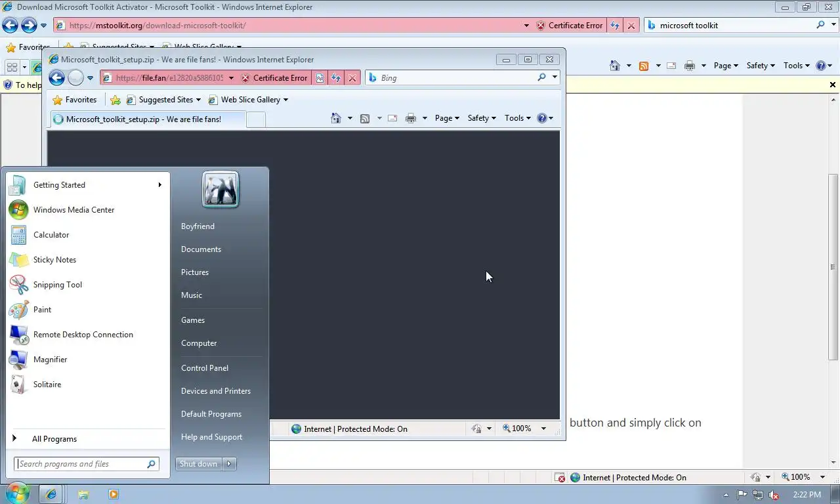Click Action Center flag in system tray
Screen dimensions: 840x504
tap(742, 494)
